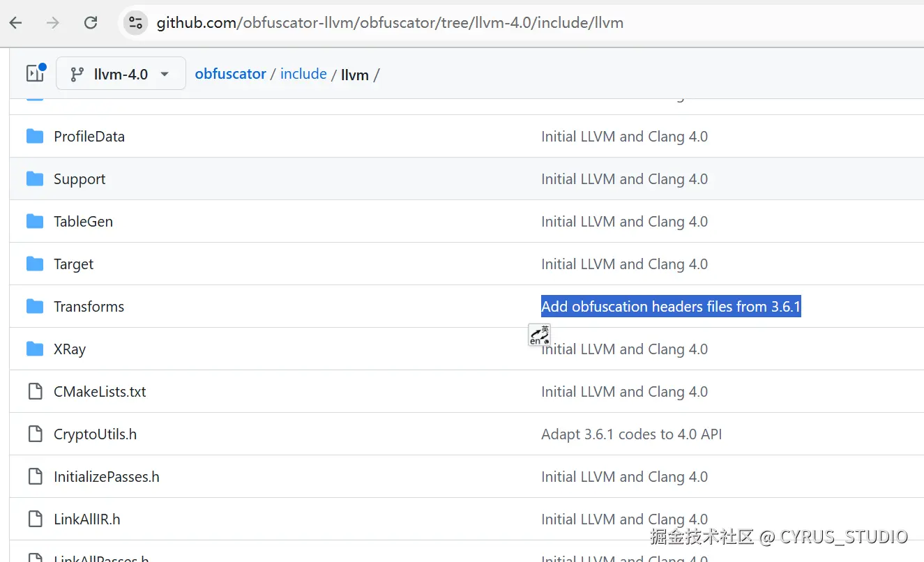Click the TableGen folder icon
Viewport: 924px width, 562px height.
[35, 222]
